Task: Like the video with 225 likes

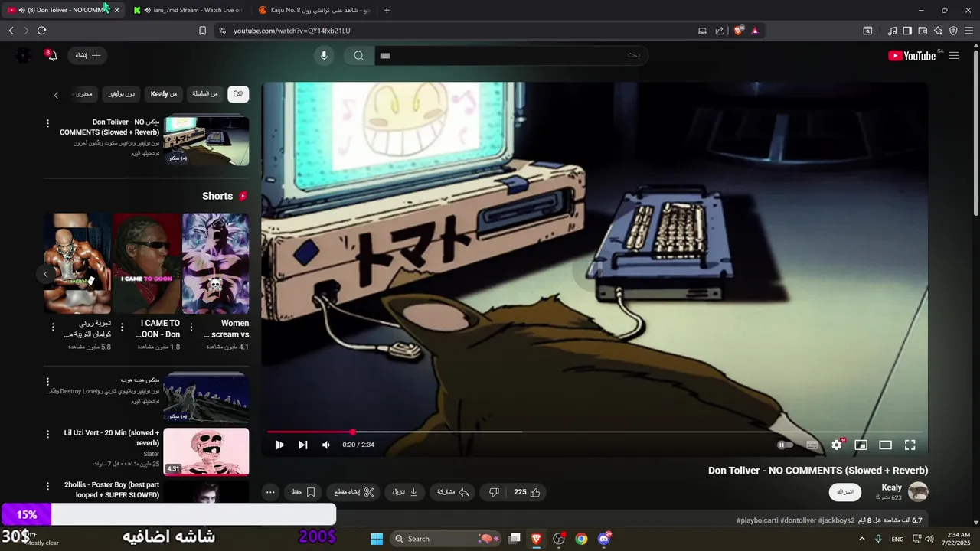Action: tap(527, 492)
